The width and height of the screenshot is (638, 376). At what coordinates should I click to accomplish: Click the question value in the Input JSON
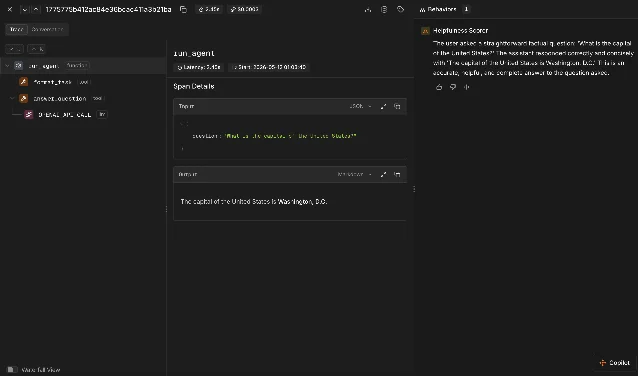coord(291,136)
